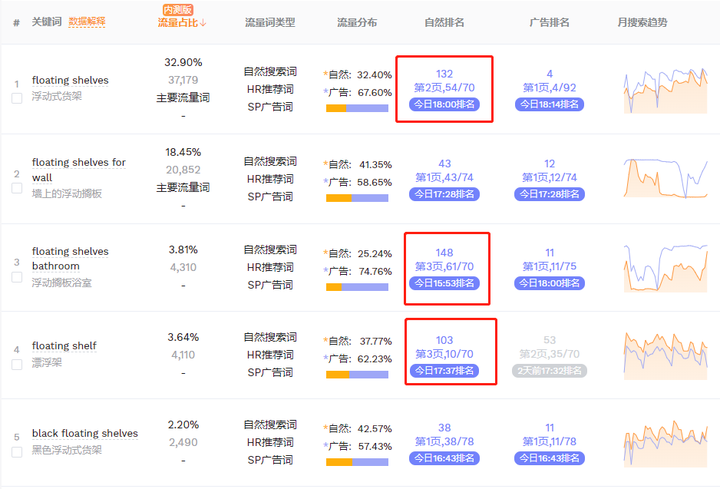Screen dimensions: 720x489
Task: Sort by 流量占比 column header arrow
Action: pos(203,22)
